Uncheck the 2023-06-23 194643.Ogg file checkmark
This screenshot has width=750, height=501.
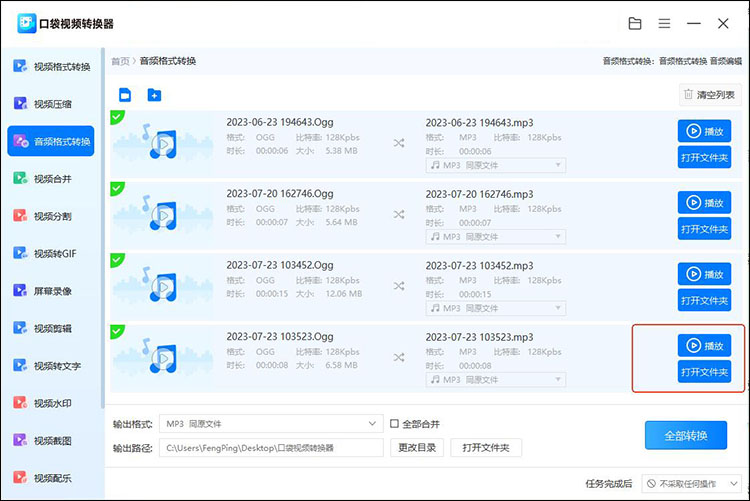[116, 116]
